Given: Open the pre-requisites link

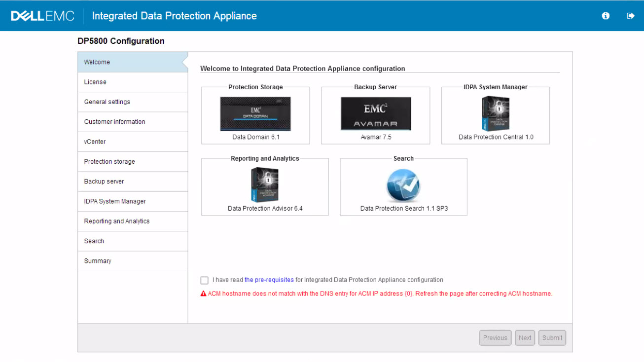Looking at the screenshot, I should pos(269,280).
